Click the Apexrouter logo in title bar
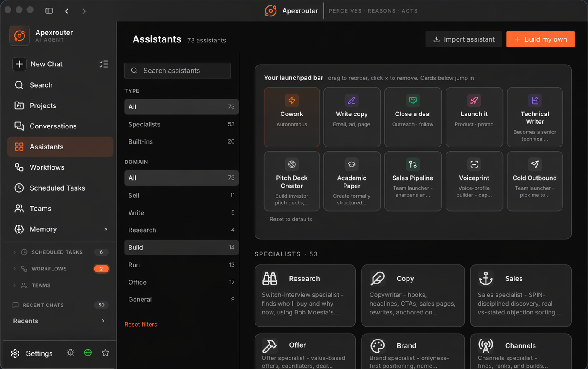588x369 pixels. click(270, 11)
